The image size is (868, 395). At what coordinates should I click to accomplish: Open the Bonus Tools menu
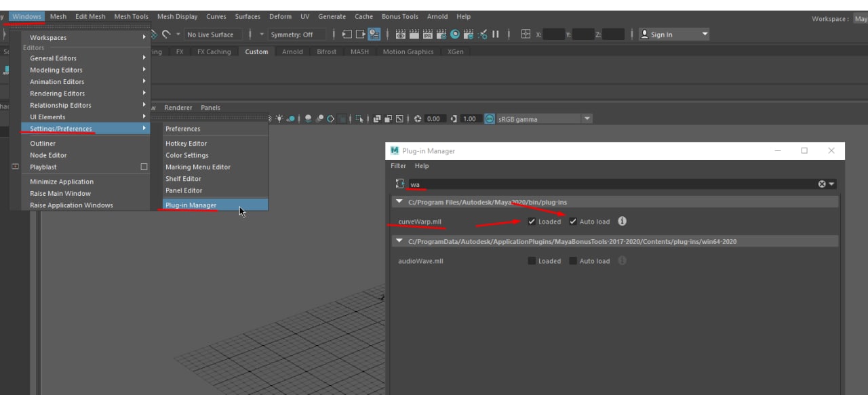pos(399,16)
